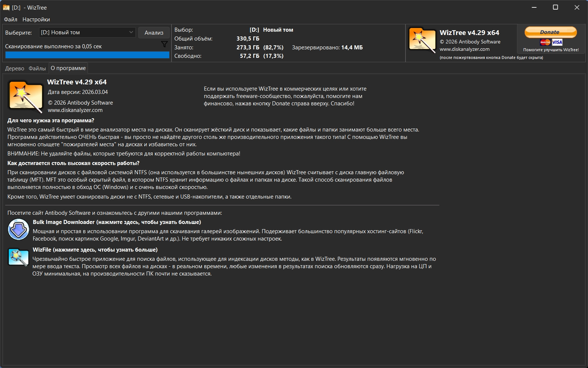The height and width of the screenshot is (368, 588).
Task: Click the 'Посетите сайт Antibody Software' line
Action: click(114, 213)
